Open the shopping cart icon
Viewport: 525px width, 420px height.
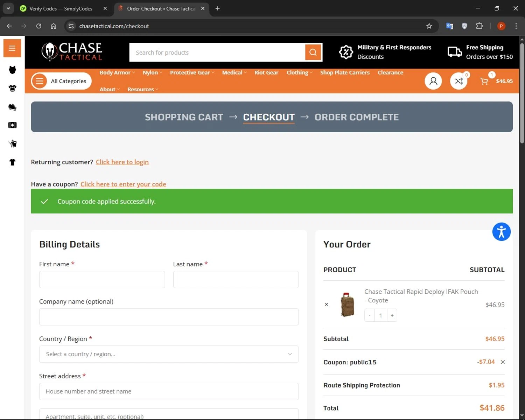click(x=484, y=81)
